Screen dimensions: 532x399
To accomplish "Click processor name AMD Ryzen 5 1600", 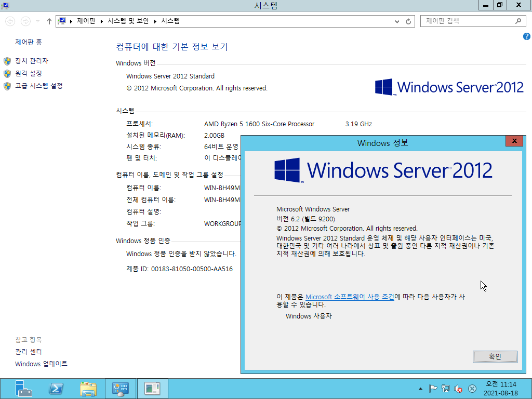I will click(259, 124).
